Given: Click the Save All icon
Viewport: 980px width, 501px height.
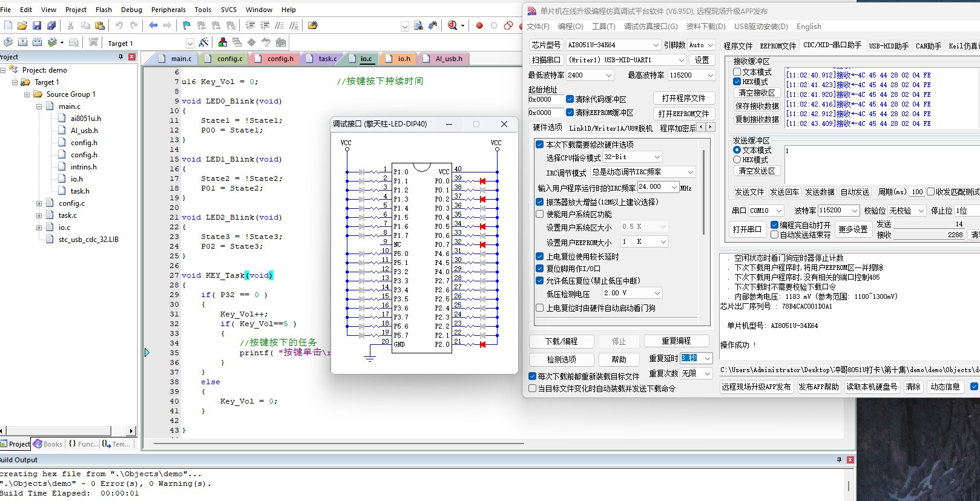Looking at the screenshot, I should click(51, 25).
